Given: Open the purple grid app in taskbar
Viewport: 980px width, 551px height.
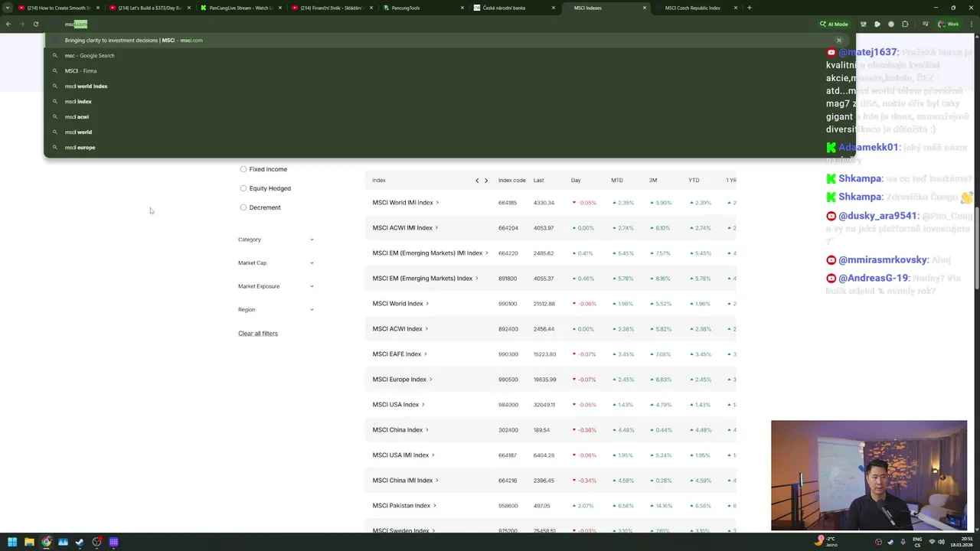Looking at the screenshot, I should 113,542.
